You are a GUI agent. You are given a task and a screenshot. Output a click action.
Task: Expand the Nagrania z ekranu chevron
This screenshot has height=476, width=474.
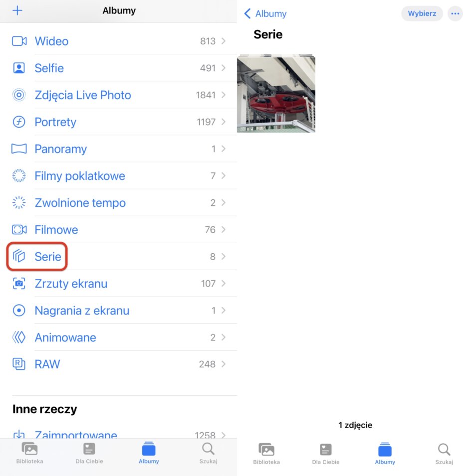click(x=224, y=310)
